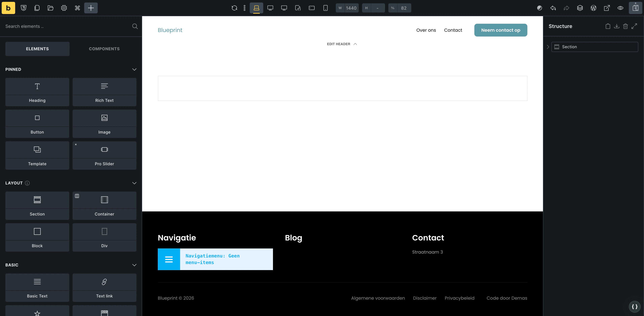Toggle the add elements plus button

(x=91, y=8)
